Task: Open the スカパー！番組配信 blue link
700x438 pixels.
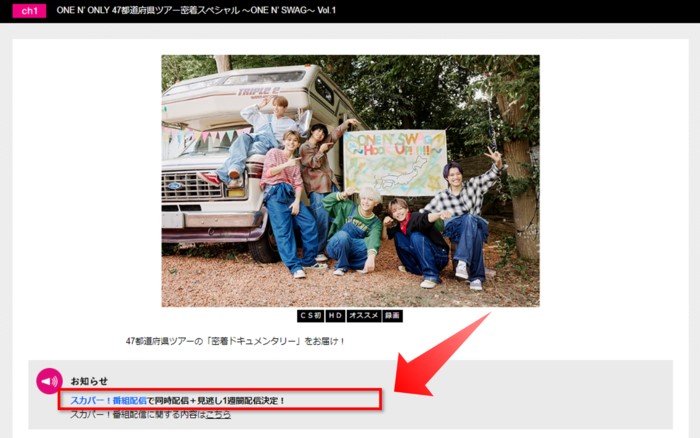Action: pyautogui.click(x=108, y=400)
